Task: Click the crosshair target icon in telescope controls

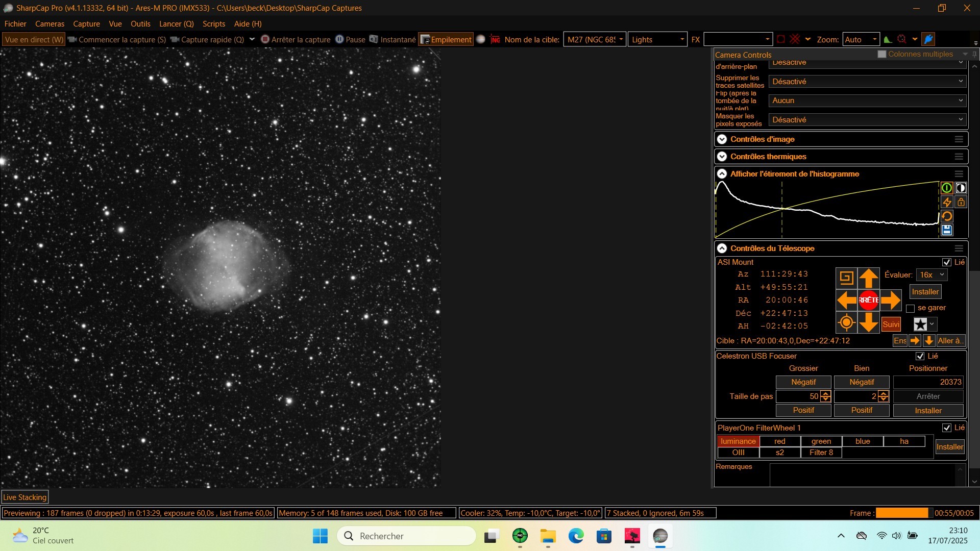Action: pos(846,322)
